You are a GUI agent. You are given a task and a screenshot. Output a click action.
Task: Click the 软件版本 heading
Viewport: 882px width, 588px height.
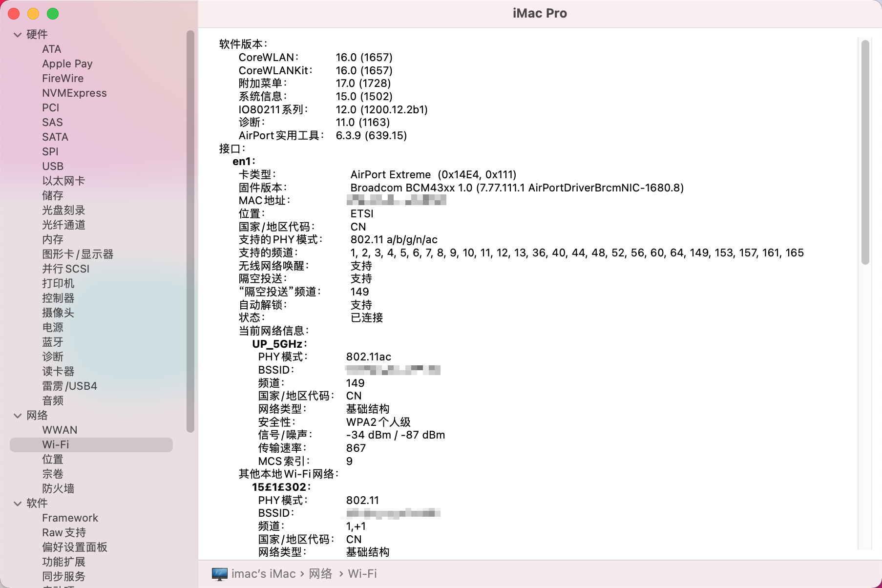point(243,44)
